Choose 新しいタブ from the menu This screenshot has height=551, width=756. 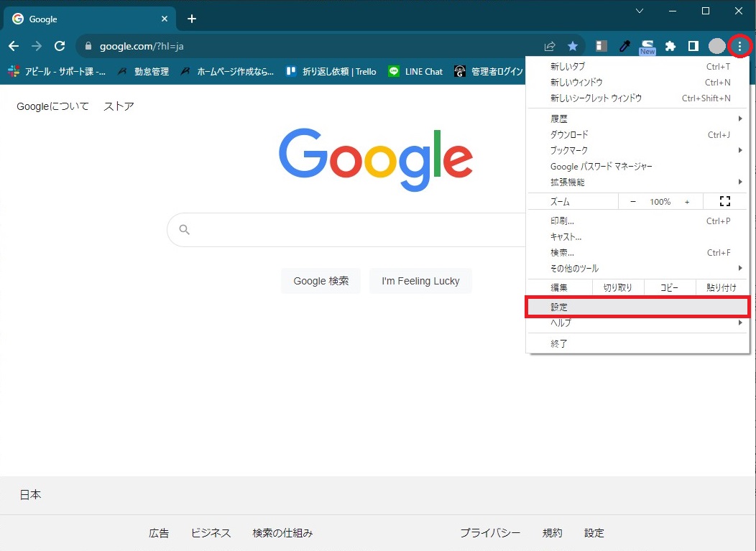[637, 67]
